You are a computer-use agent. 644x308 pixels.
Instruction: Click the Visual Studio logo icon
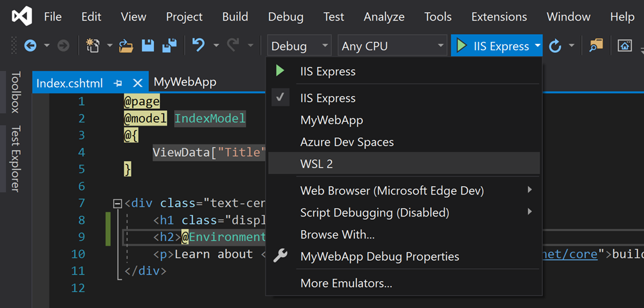pos(22,17)
